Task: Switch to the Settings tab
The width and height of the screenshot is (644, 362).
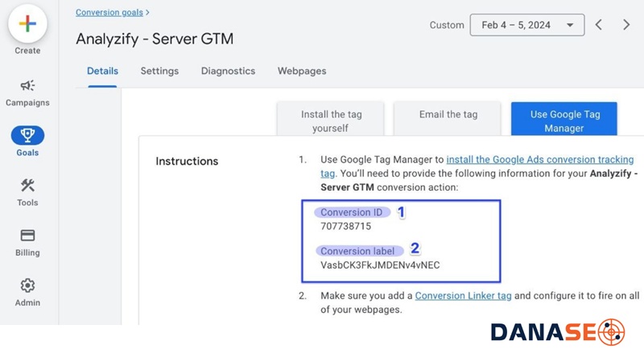Action: pyautogui.click(x=159, y=71)
